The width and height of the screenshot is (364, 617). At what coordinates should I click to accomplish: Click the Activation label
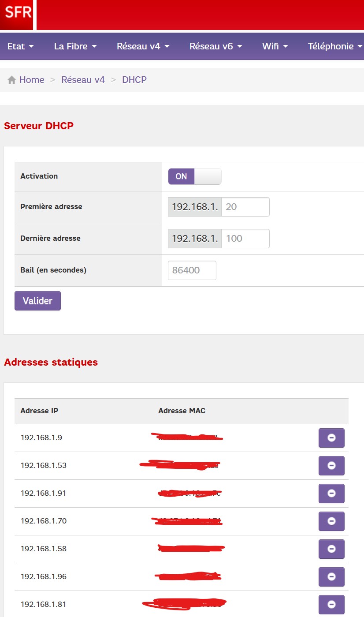(39, 176)
